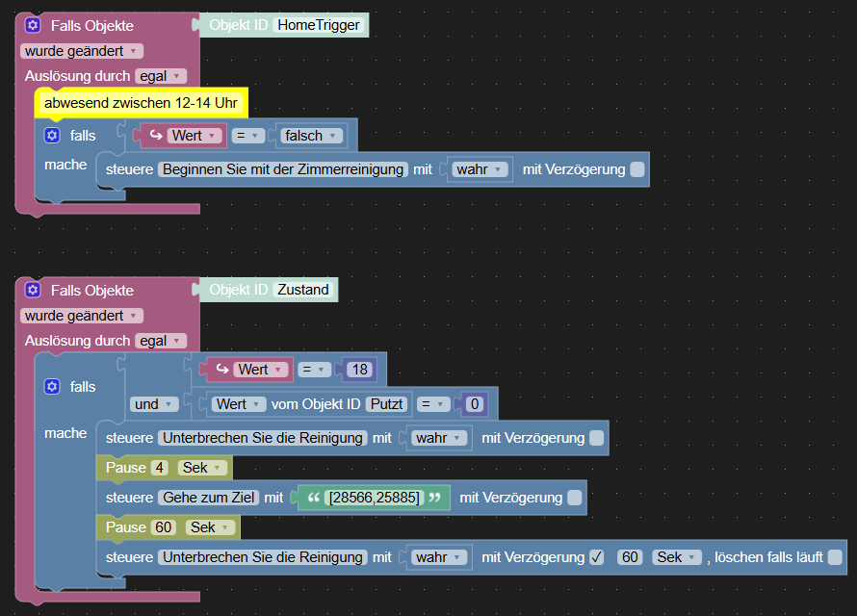Click the Pause label of the 4 Sek block

[126, 468]
